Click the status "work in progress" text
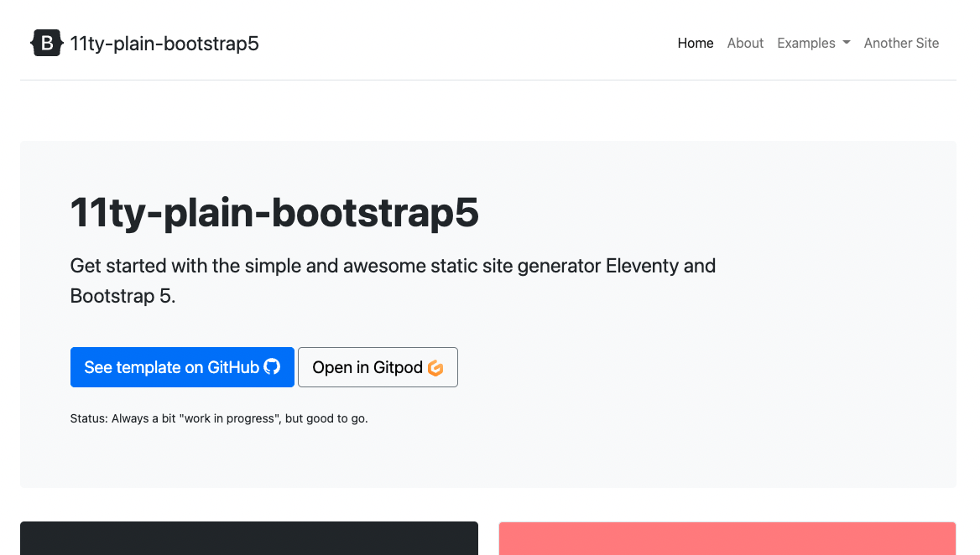980x555 pixels. pyautogui.click(x=218, y=418)
